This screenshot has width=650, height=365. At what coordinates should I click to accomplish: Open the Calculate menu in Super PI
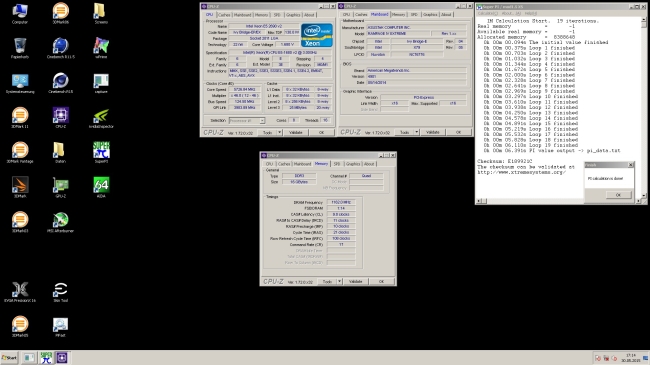pyautogui.click(x=488, y=13)
